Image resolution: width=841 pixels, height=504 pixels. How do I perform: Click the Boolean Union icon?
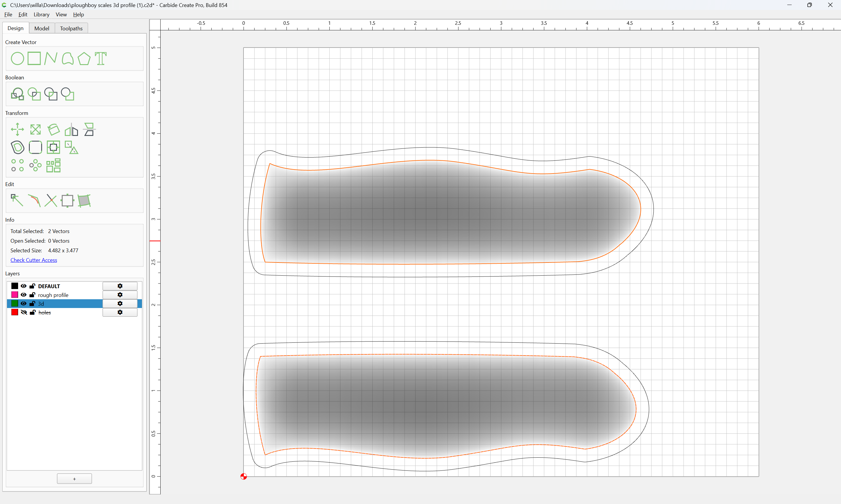click(17, 94)
